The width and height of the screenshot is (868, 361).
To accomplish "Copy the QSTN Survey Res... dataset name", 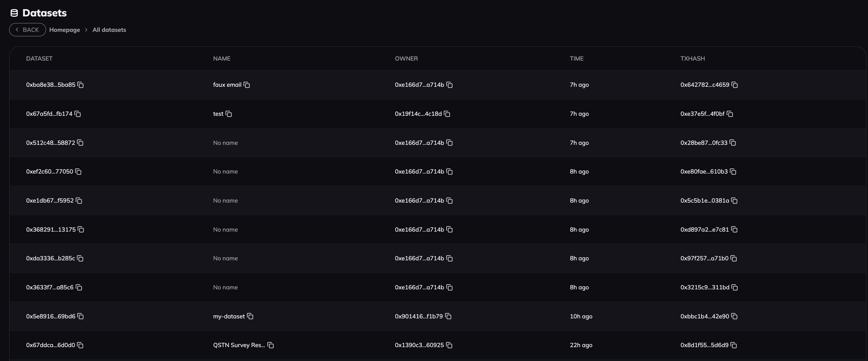I will click(x=271, y=345).
